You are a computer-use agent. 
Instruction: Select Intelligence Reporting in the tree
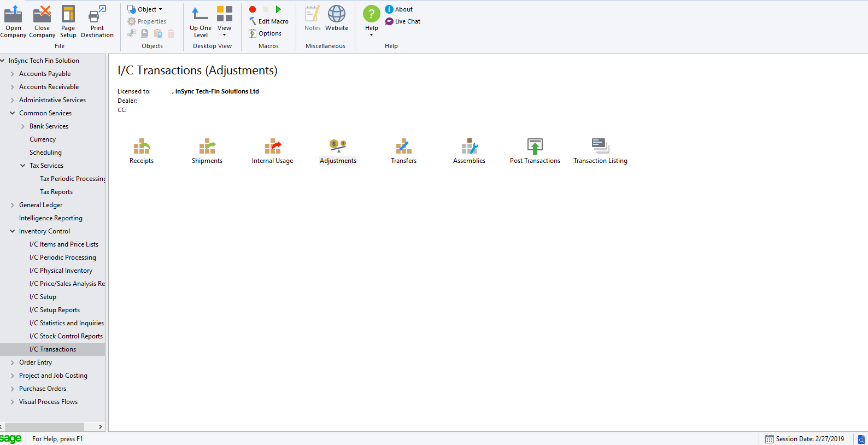pos(51,218)
